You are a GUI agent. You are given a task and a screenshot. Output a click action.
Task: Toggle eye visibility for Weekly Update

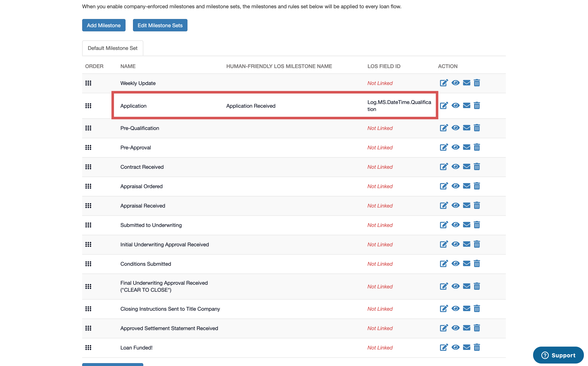[x=455, y=83]
